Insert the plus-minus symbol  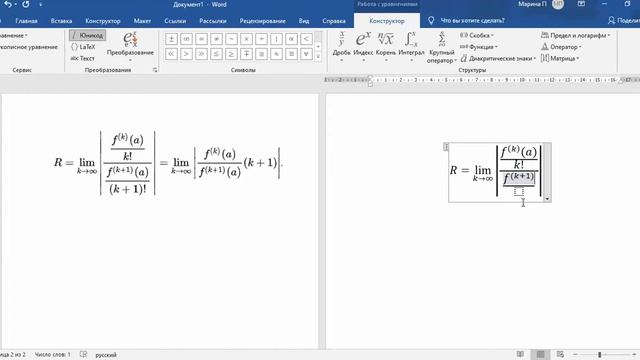click(x=171, y=39)
